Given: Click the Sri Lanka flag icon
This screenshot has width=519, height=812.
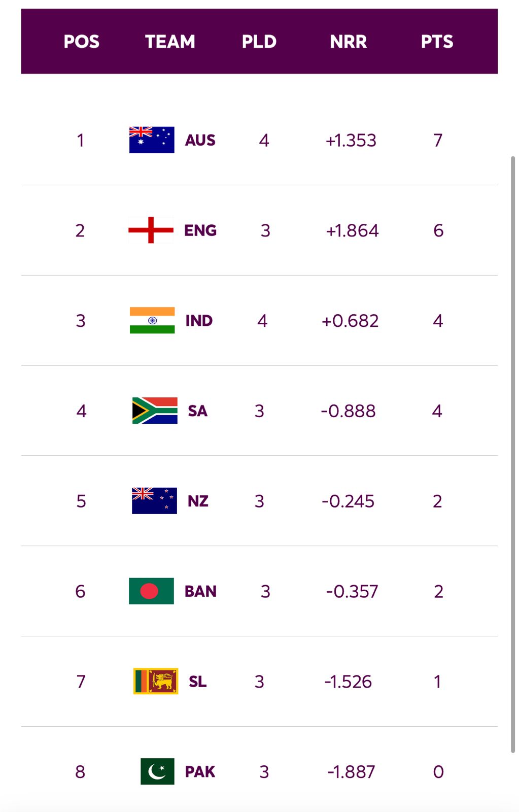Looking at the screenshot, I should (156, 681).
